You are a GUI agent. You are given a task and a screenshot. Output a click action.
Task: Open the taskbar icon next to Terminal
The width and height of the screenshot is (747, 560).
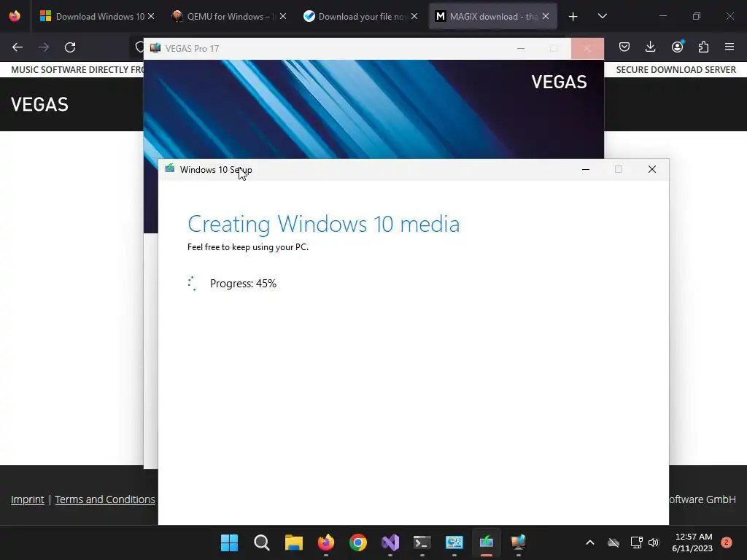tap(454, 542)
